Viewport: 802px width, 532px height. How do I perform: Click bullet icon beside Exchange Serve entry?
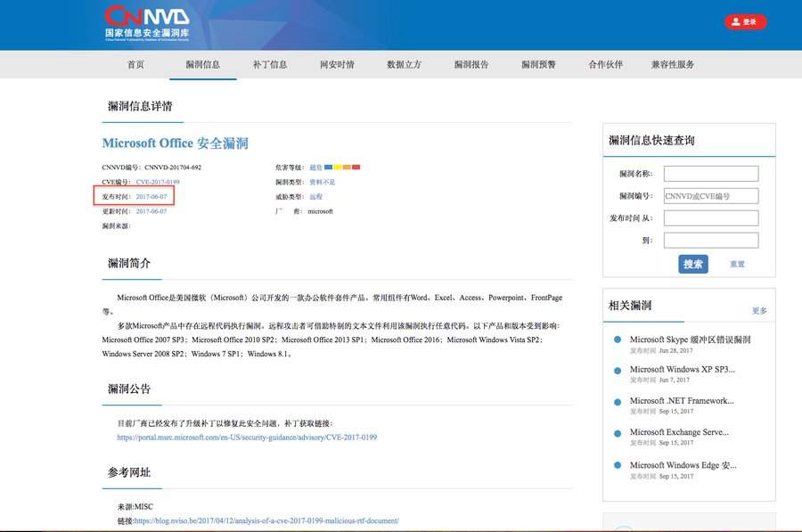click(x=618, y=433)
